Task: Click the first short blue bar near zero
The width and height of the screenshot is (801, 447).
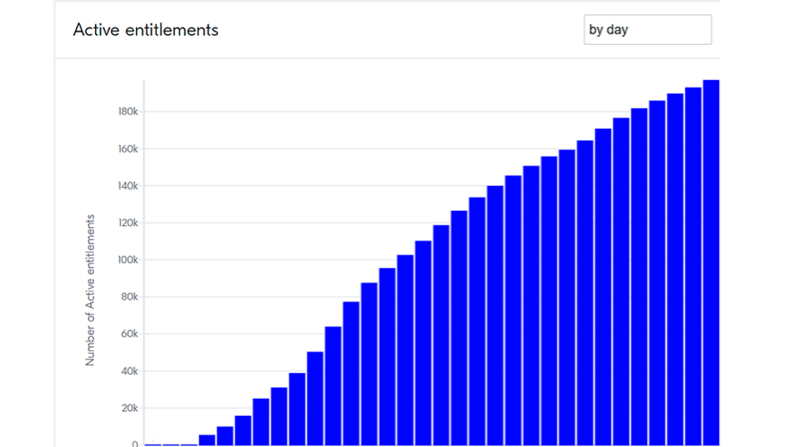Action: pos(207,440)
